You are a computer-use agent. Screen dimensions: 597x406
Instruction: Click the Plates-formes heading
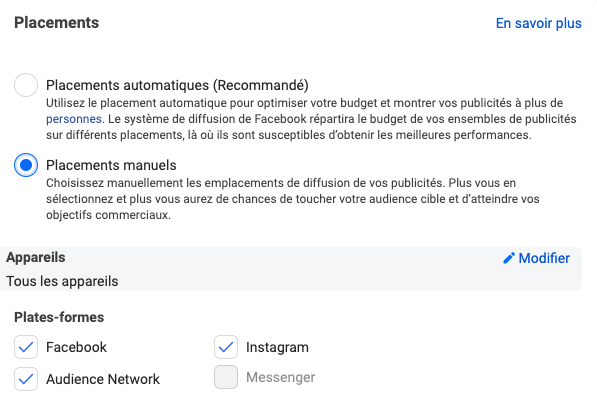(59, 317)
